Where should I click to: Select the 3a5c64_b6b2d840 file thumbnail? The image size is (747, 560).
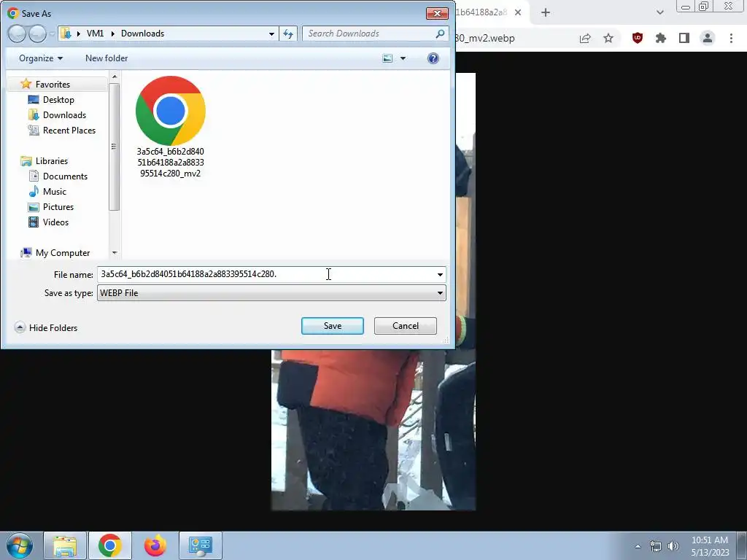(171, 127)
